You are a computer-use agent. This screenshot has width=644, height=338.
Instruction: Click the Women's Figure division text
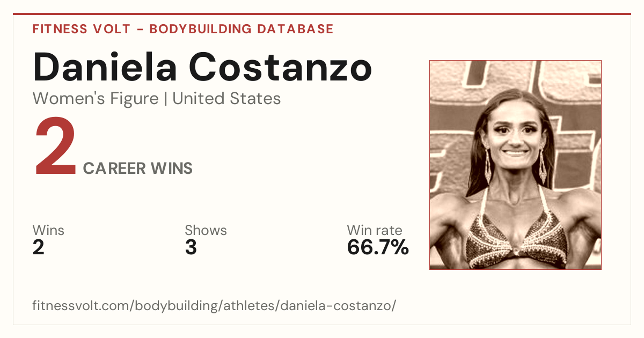[96, 99]
